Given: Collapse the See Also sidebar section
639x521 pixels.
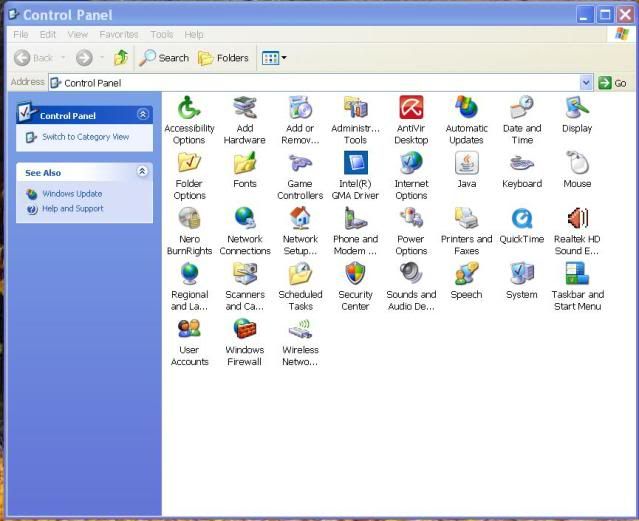Looking at the screenshot, I should (x=142, y=172).
